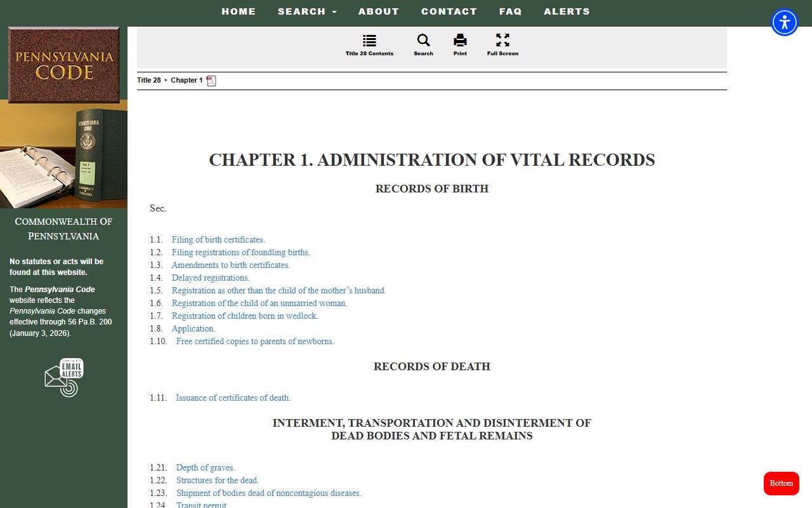Click the Email Alerts envelope icon
This screenshot has width=812, height=508.
[64, 377]
